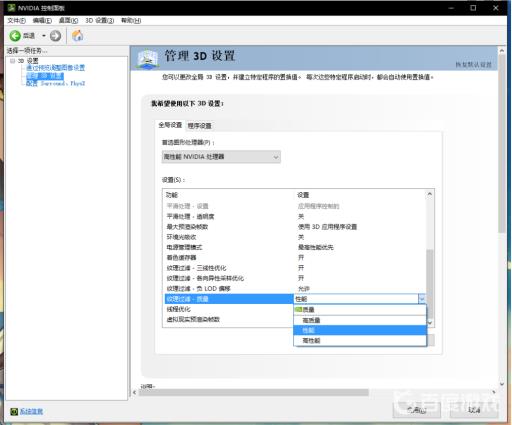This screenshot has width=512, height=425.
Task: Collapse the 3D 设置 tree node
Action: coord(13,61)
